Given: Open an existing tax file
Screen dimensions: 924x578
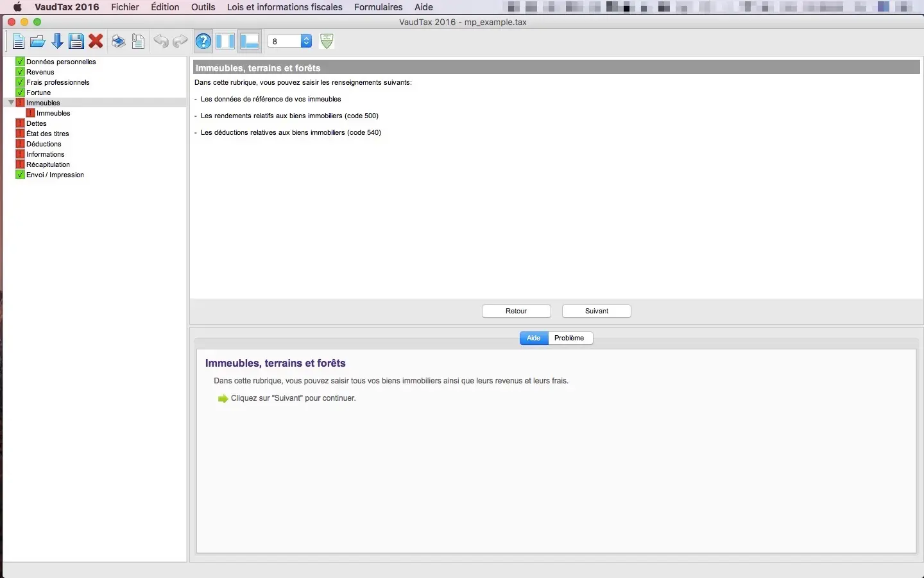Looking at the screenshot, I should (x=38, y=42).
